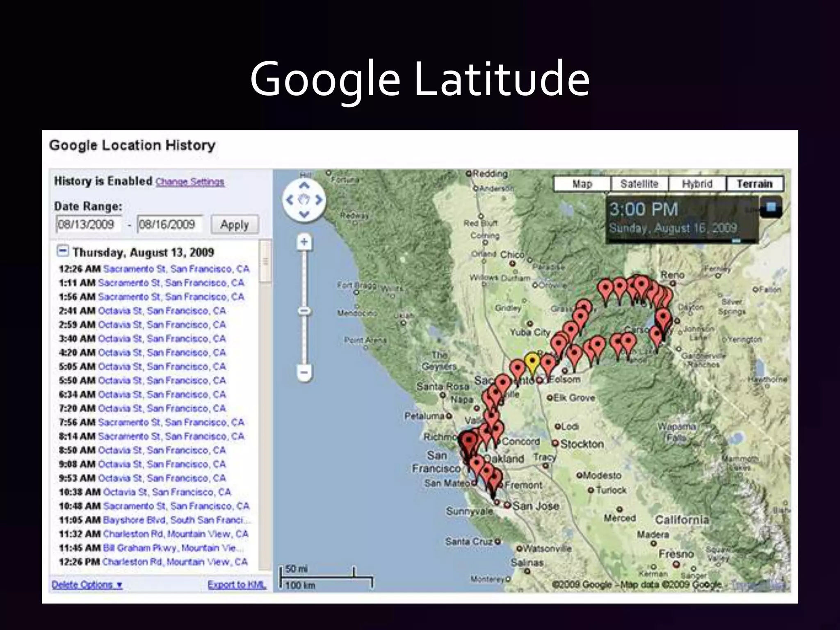Click the Stockton city label on map
The width and height of the screenshot is (840, 630).
pos(582,444)
